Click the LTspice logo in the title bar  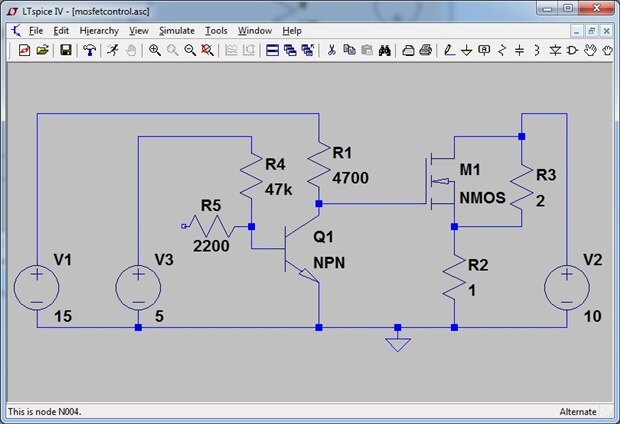pos(12,11)
